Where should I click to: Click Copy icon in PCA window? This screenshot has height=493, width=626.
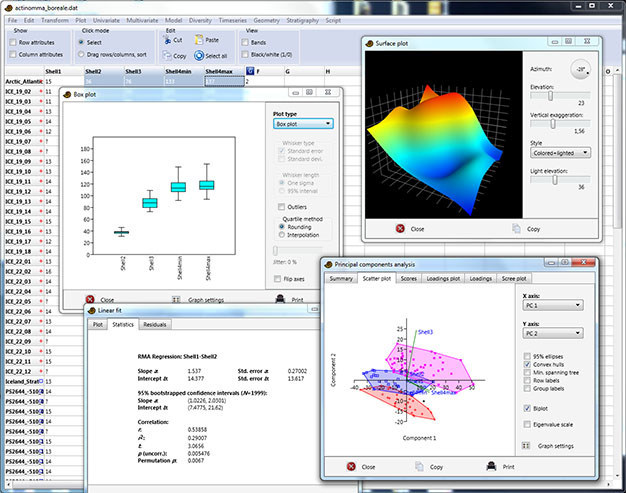[x=419, y=466]
